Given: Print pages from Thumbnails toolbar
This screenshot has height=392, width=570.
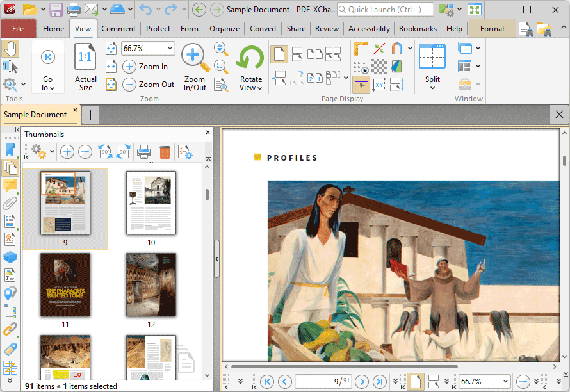Looking at the screenshot, I should pyautogui.click(x=144, y=152).
